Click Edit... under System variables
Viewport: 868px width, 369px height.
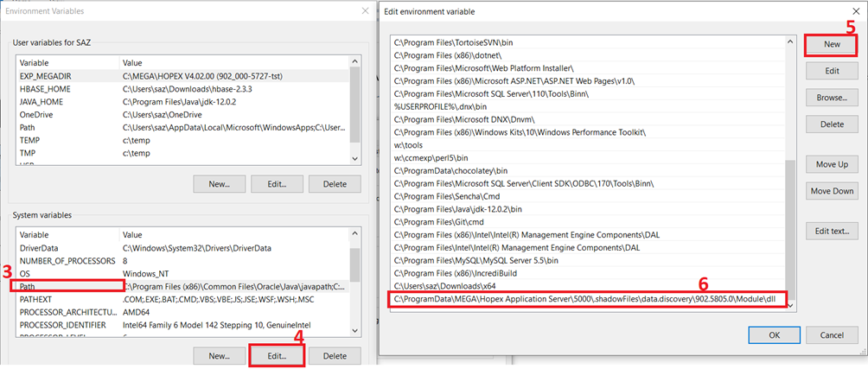click(276, 355)
